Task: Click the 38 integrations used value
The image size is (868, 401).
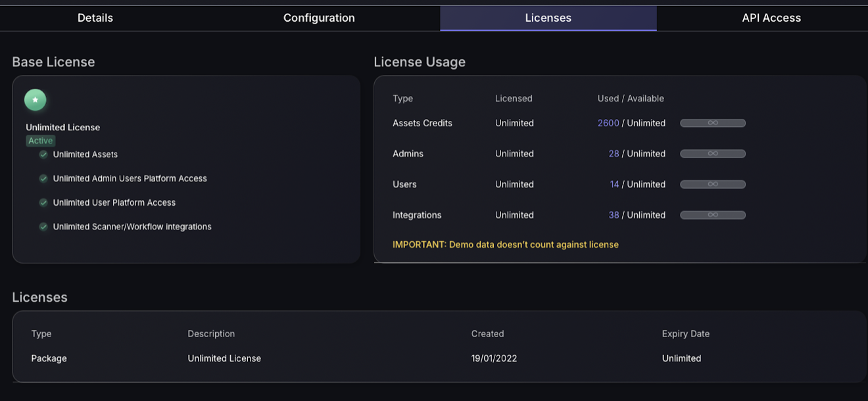Action: pyautogui.click(x=614, y=215)
